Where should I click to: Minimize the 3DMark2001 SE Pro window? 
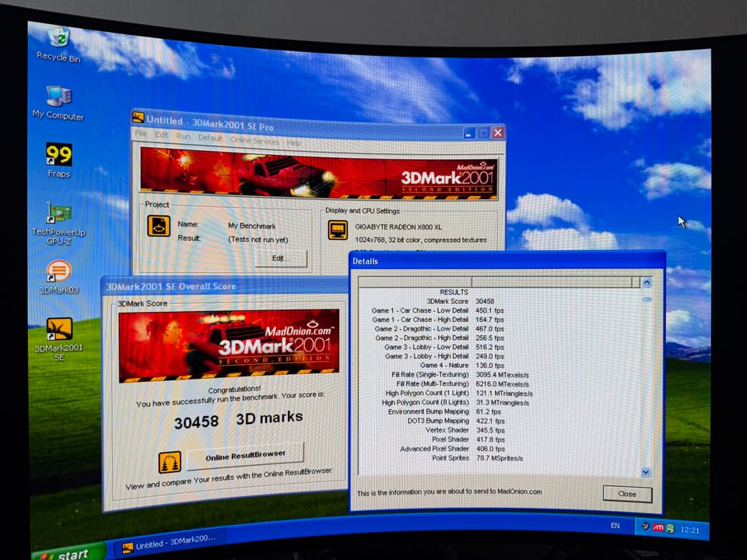pyautogui.click(x=469, y=133)
